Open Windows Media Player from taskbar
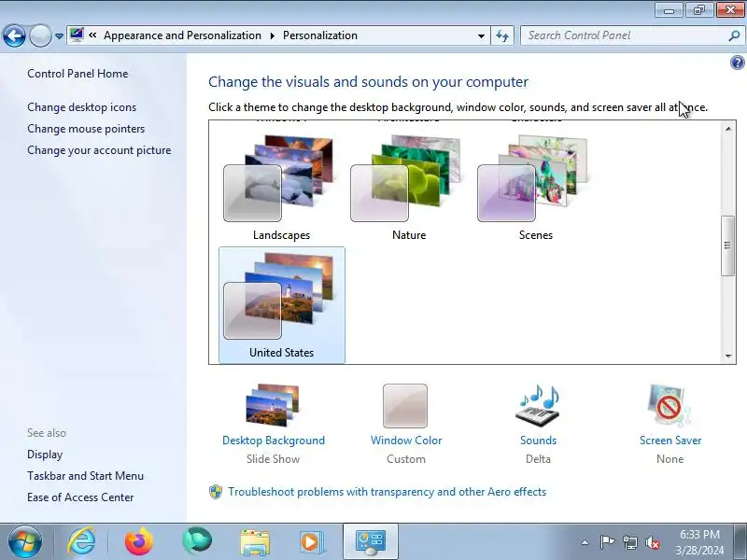 point(312,542)
